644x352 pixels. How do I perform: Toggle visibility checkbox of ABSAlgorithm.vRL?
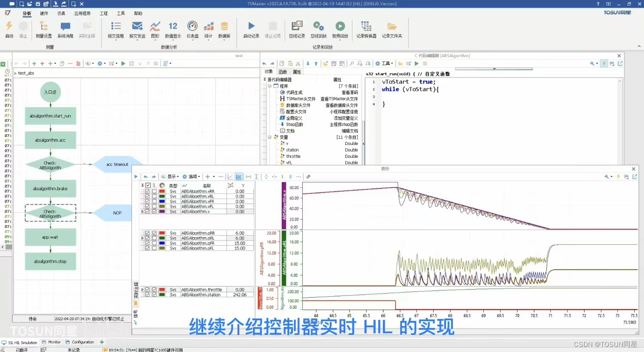[148, 196]
